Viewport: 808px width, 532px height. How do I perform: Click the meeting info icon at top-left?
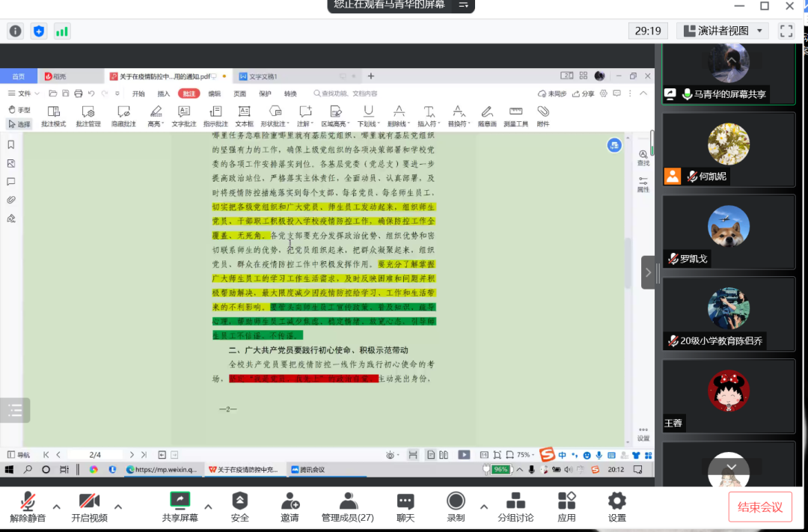tap(15, 31)
